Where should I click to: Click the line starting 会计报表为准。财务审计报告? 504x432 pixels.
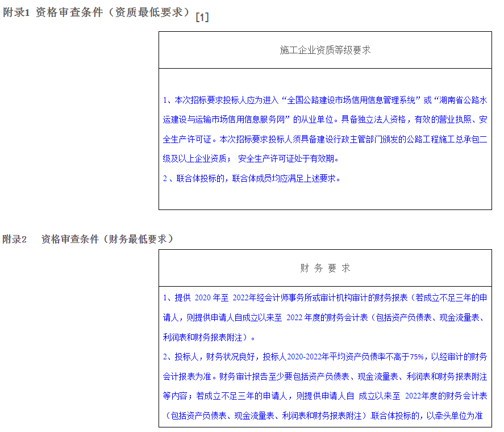(x=325, y=376)
